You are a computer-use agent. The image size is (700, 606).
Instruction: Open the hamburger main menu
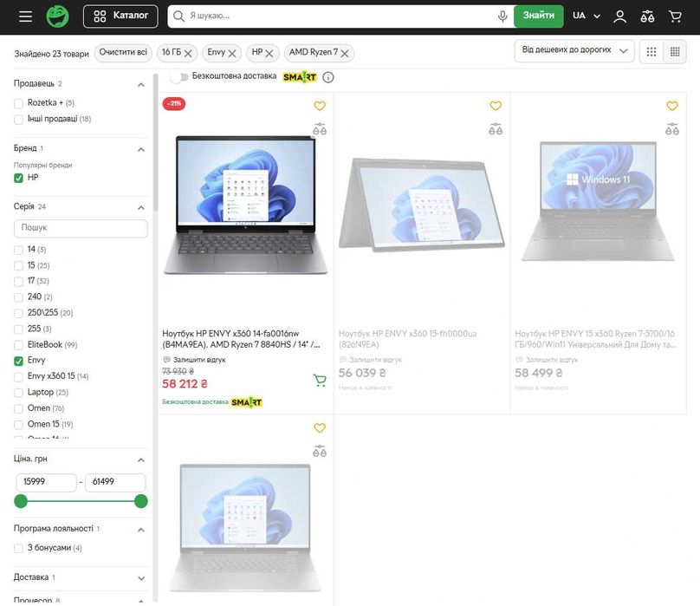tap(25, 16)
